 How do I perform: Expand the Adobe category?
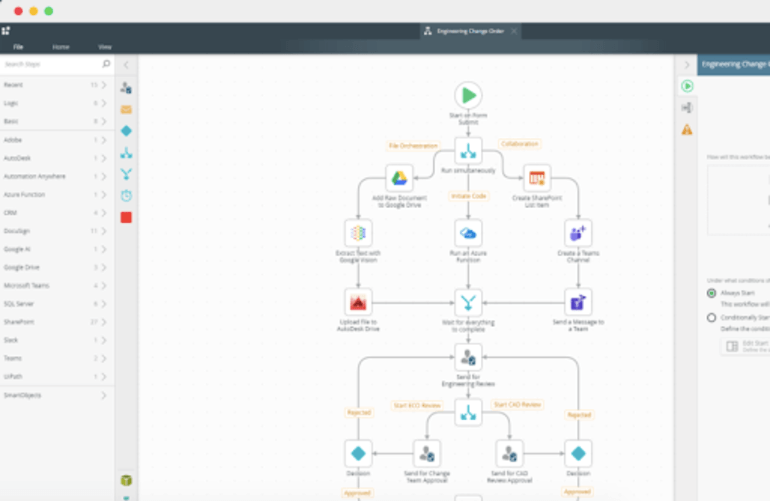pyautogui.click(x=57, y=140)
